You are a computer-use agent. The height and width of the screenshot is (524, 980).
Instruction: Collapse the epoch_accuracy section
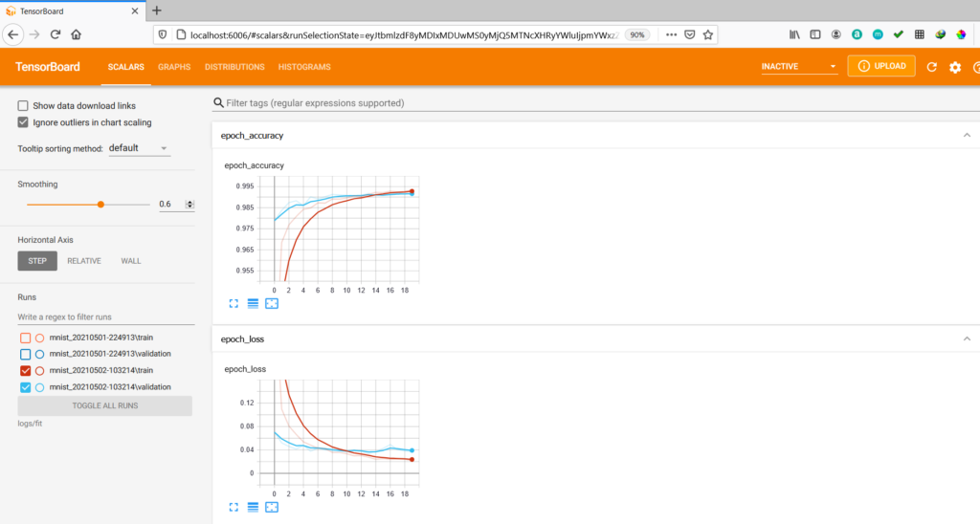(967, 135)
